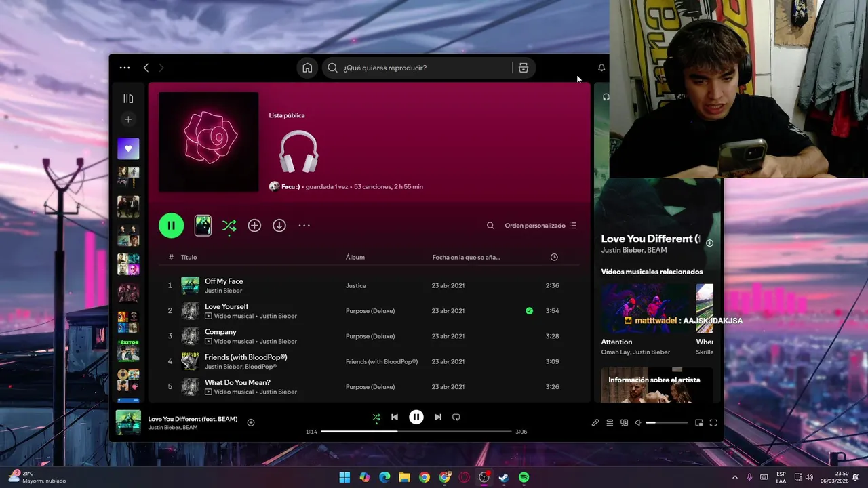Screen dimensions: 868x488
Task: Open the Justice album link
Action: (x=356, y=286)
